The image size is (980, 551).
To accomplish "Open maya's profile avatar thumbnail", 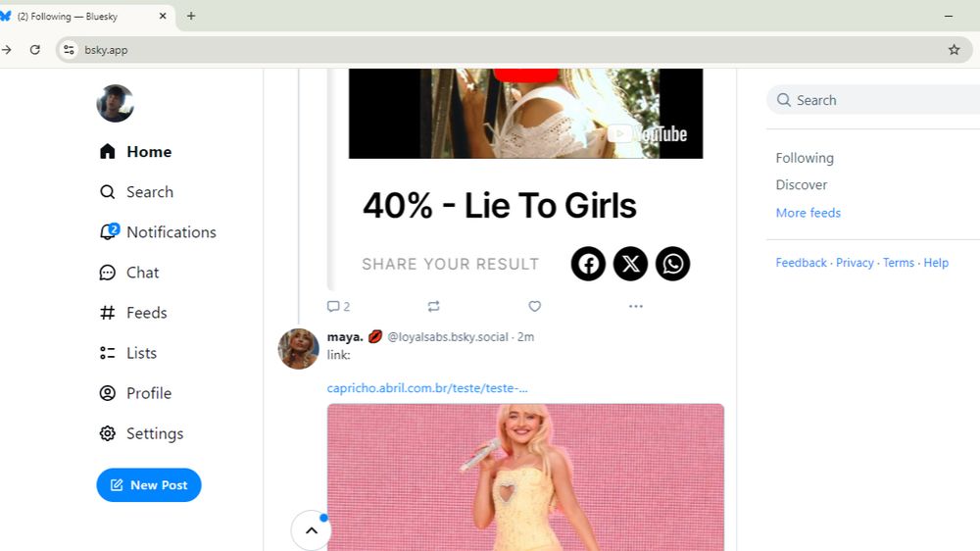I will (298, 349).
